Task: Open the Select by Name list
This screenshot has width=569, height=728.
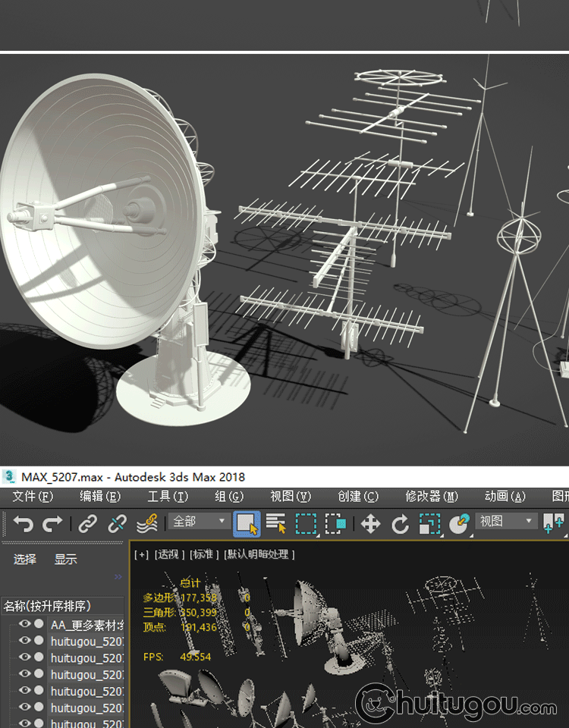Action: [275, 524]
